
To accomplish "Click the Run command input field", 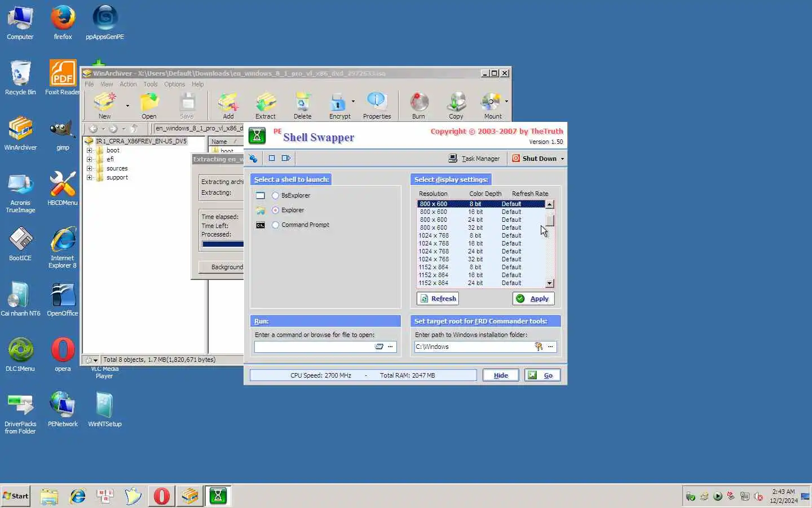I will 314,347.
